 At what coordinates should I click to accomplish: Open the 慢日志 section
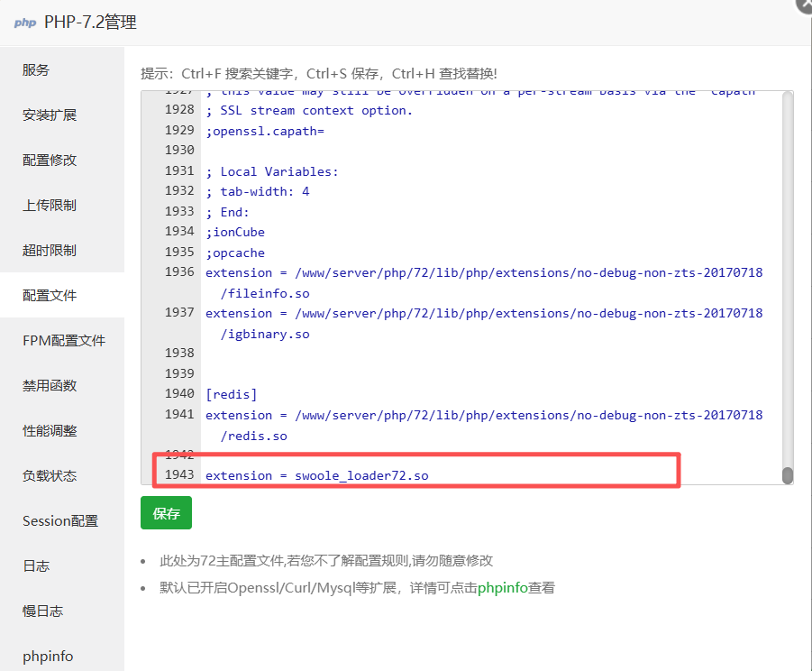pos(42,611)
